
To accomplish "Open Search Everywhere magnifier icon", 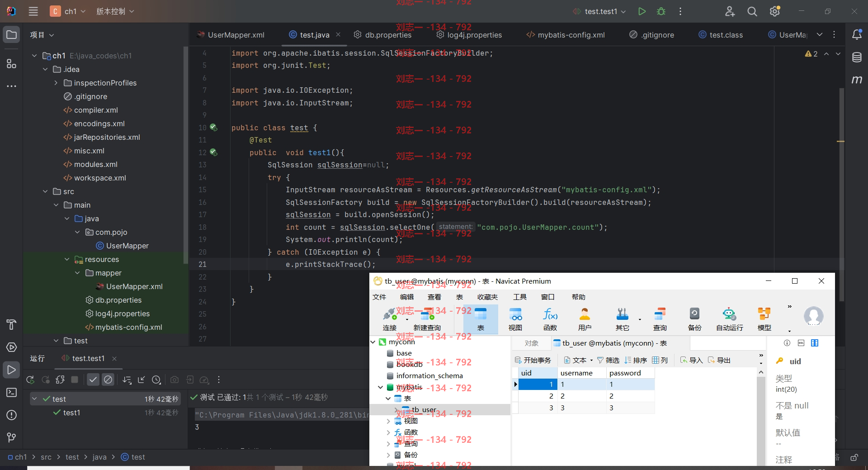I will coord(752,11).
